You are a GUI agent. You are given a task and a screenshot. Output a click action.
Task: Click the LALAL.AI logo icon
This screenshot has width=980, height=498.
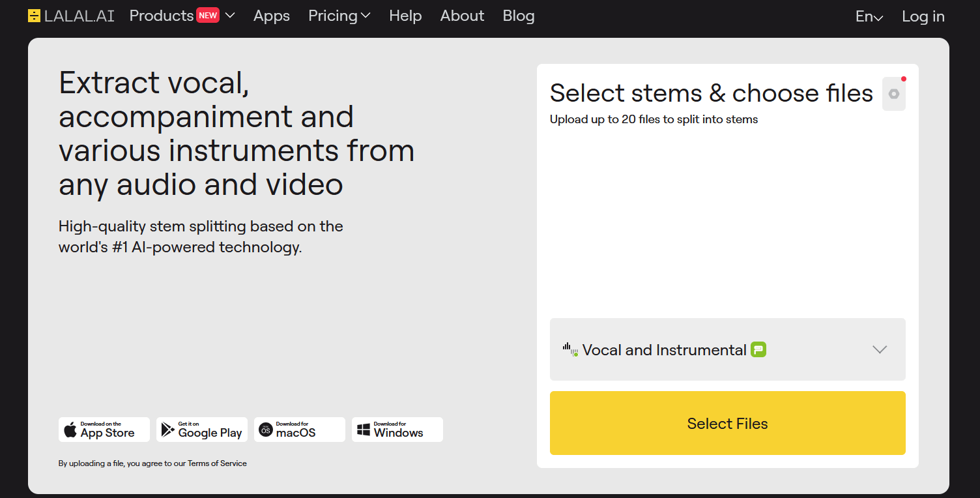33,15
